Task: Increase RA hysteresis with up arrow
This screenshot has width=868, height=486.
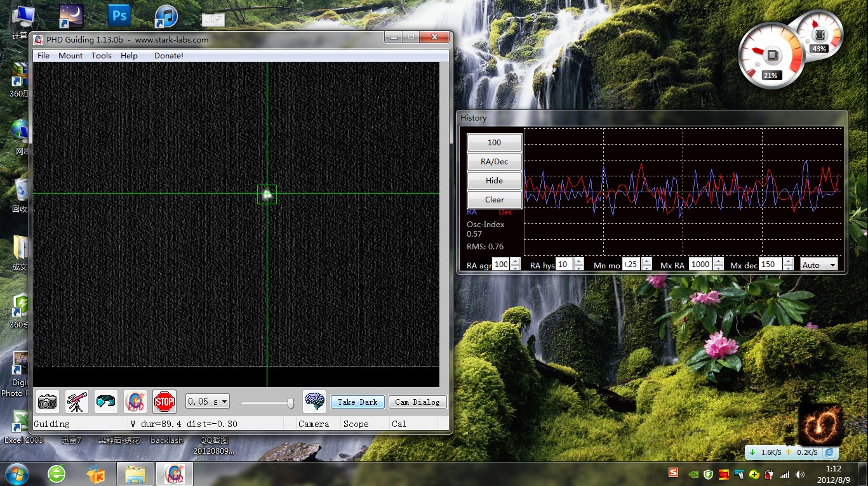Action: [x=578, y=261]
